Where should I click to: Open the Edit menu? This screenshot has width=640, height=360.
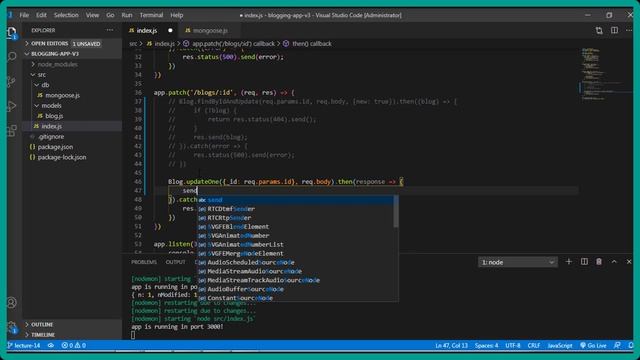click(x=41, y=15)
